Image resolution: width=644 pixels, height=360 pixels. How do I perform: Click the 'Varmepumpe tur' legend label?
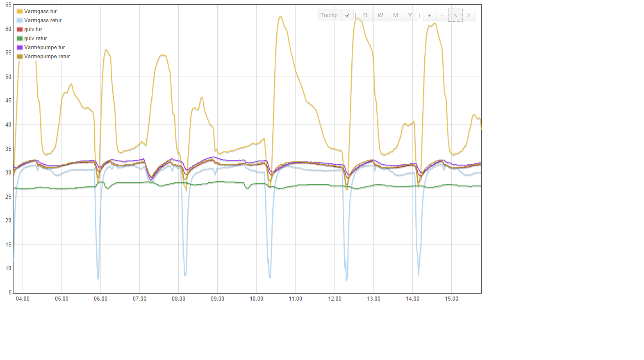point(45,48)
